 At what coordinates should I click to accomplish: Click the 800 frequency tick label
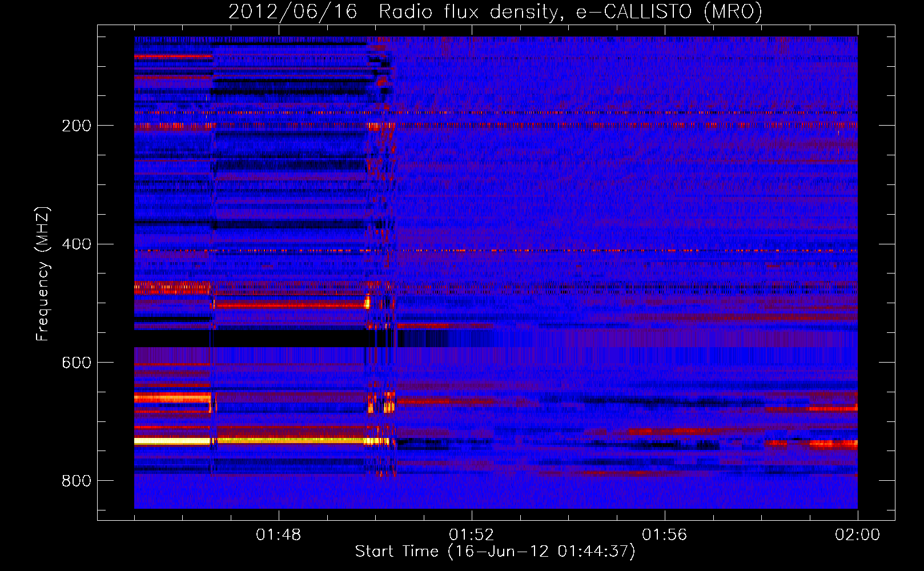click(77, 481)
